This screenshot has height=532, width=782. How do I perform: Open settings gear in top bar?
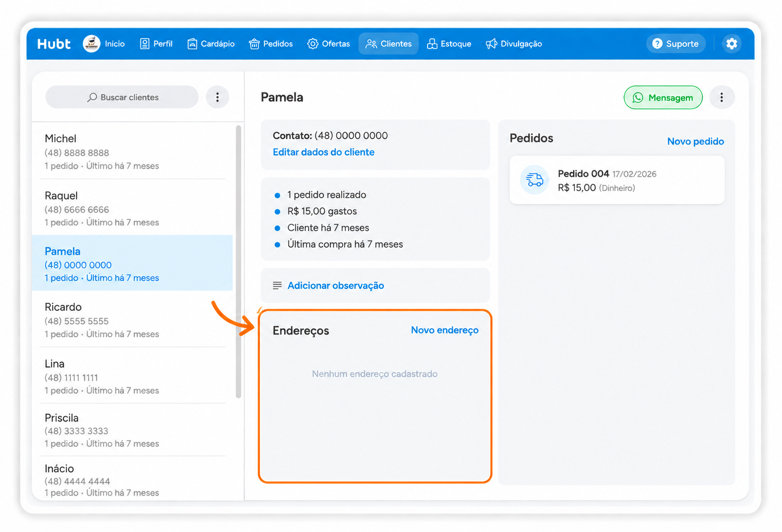732,44
